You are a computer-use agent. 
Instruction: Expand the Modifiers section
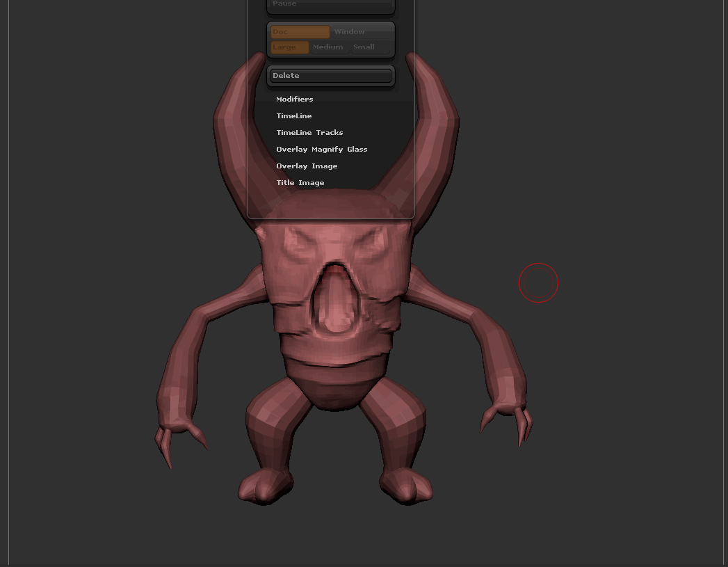point(295,99)
